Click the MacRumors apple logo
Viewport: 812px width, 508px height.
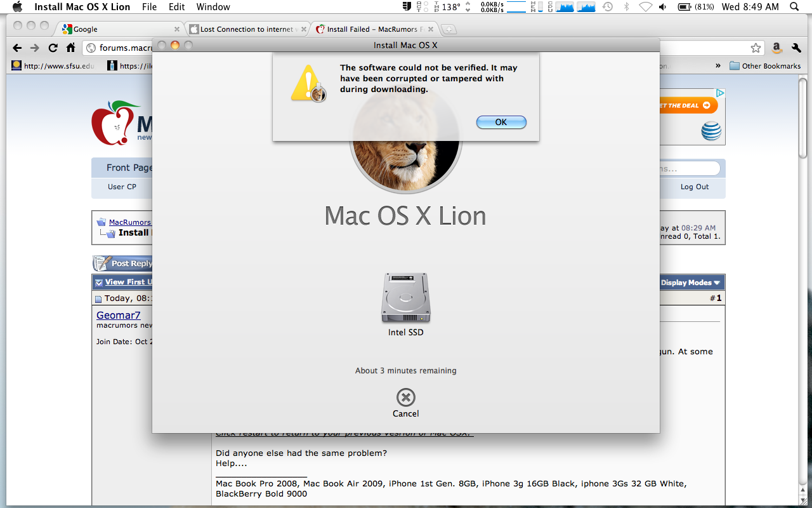pyautogui.click(x=115, y=123)
